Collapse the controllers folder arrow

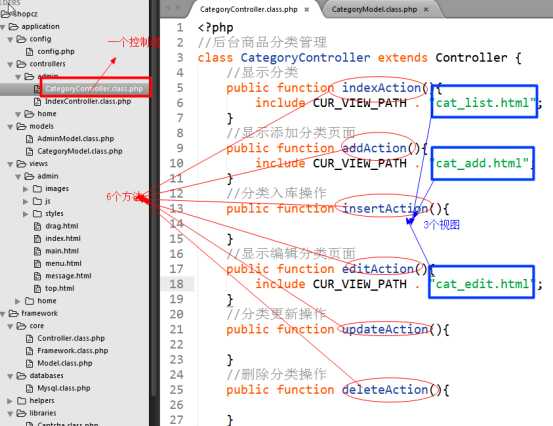coord(11,65)
